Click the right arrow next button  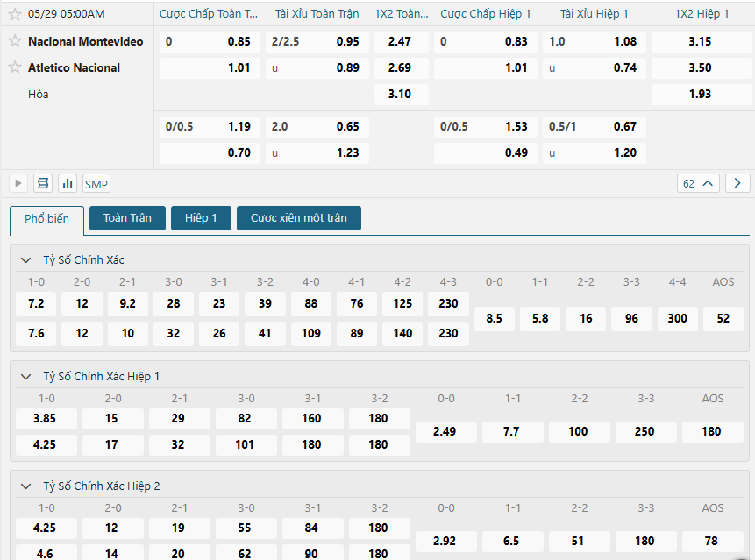(x=737, y=183)
